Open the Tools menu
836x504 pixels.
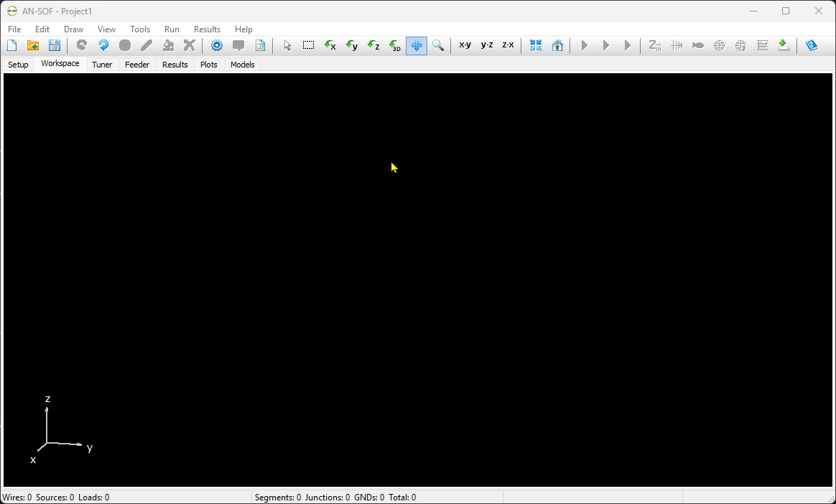140,29
